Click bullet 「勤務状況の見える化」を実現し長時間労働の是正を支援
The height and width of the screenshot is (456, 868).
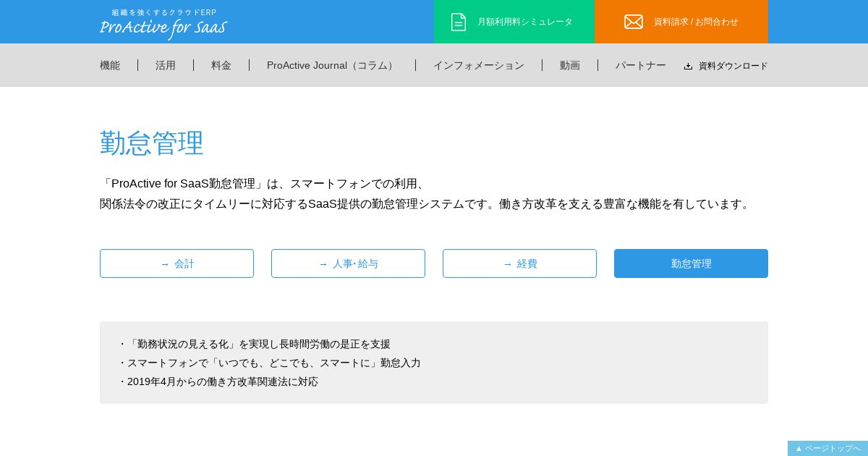254,344
